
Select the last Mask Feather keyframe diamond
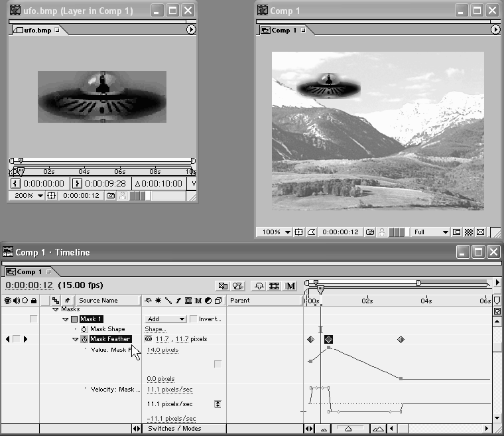pyautogui.click(x=401, y=339)
